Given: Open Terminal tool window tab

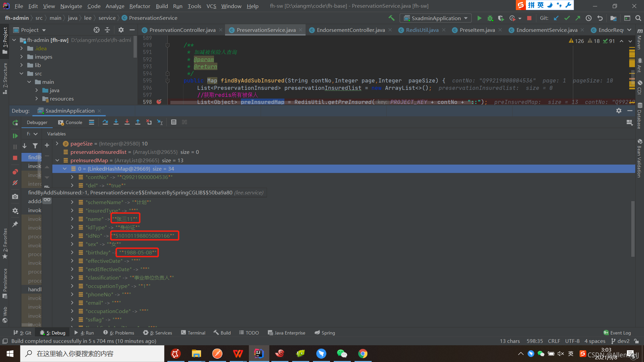Looking at the screenshot, I should (193, 333).
